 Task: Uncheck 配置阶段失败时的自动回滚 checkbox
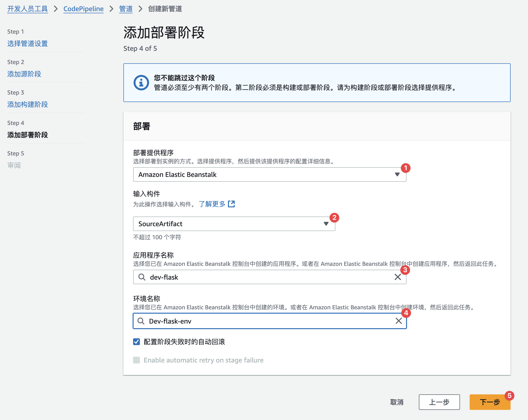(136, 341)
